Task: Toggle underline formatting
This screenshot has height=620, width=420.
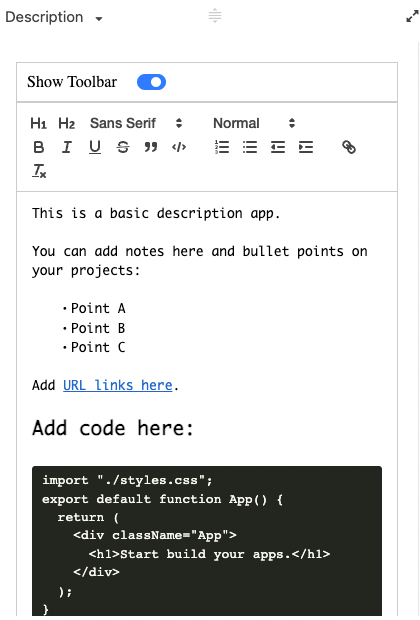Action: pos(95,147)
